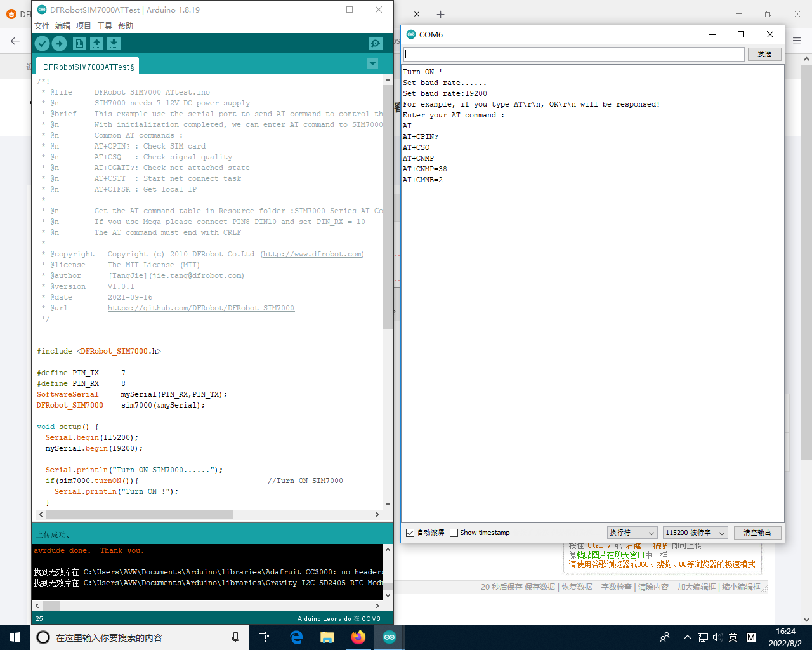The width and height of the screenshot is (812, 650).
Task: Click the console scroll-up arrow
Action: click(x=388, y=549)
